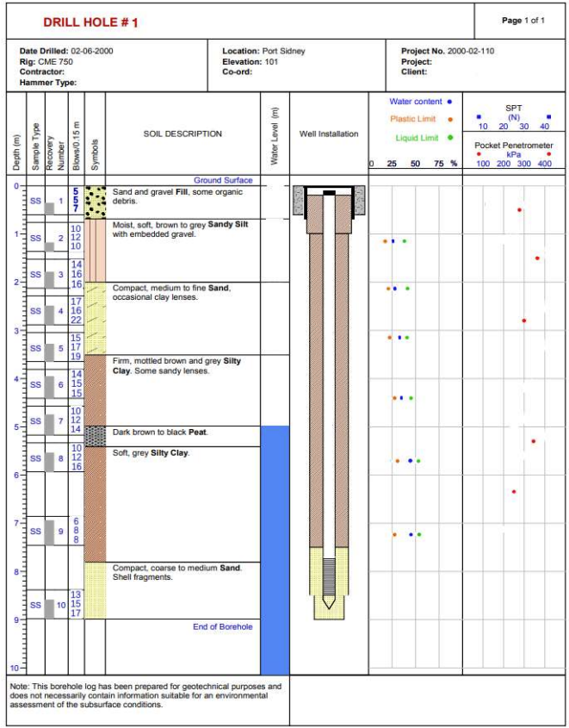This screenshot has width=569, height=728.
Task: Select the 'Sandy Silt with embedded gravel' description
Action: [181, 229]
